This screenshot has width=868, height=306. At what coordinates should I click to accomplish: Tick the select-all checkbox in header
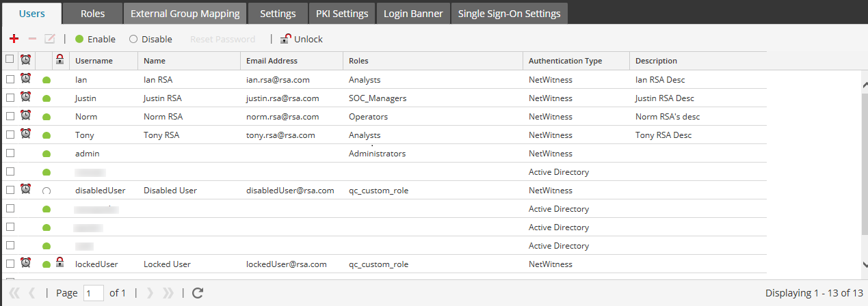pyautogui.click(x=10, y=59)
